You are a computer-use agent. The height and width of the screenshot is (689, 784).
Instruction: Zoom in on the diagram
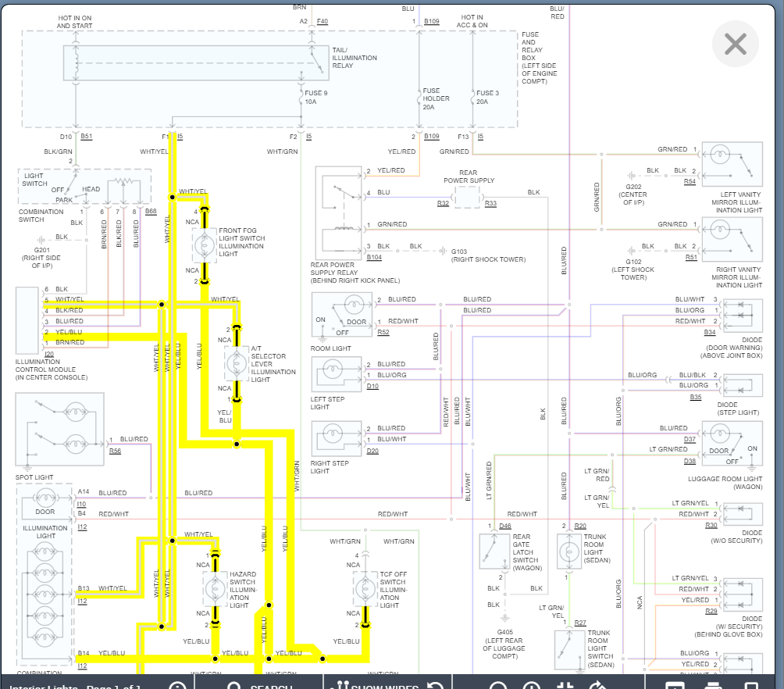531,686
